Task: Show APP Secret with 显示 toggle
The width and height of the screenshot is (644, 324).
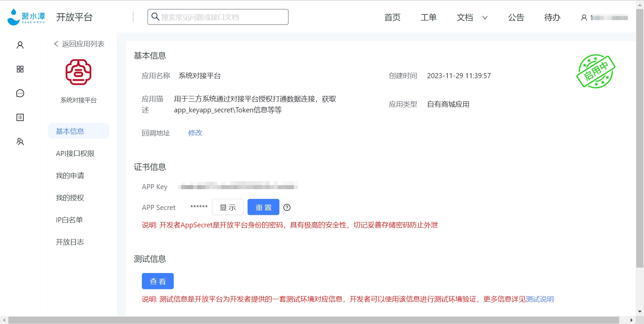Action: 228,207
